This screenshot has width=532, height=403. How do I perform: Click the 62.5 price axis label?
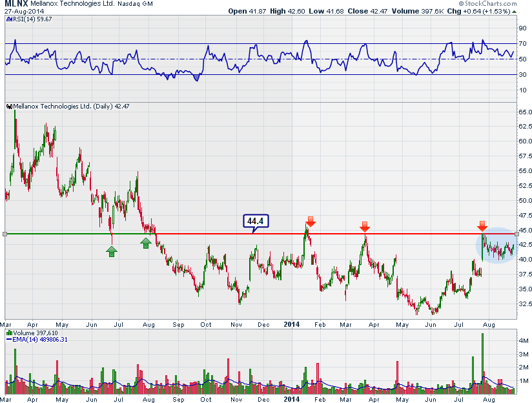click(x=525, y=127)
